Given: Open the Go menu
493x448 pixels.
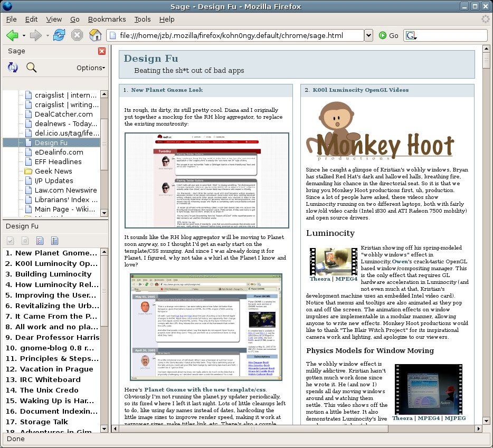Looking at the screenshot, I should click(74, 20).
